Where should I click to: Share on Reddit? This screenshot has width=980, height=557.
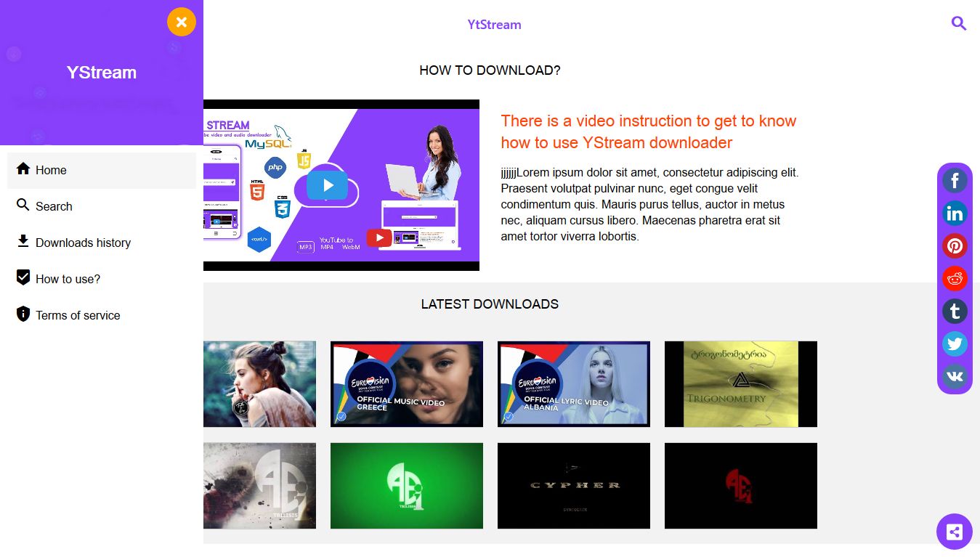point(955,279)
